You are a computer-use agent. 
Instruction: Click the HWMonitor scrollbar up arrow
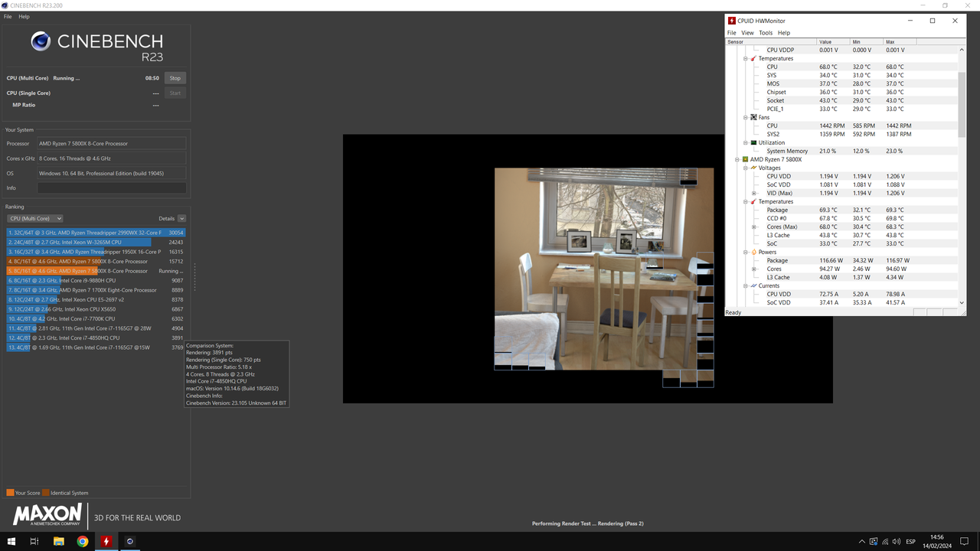(962, 50)
